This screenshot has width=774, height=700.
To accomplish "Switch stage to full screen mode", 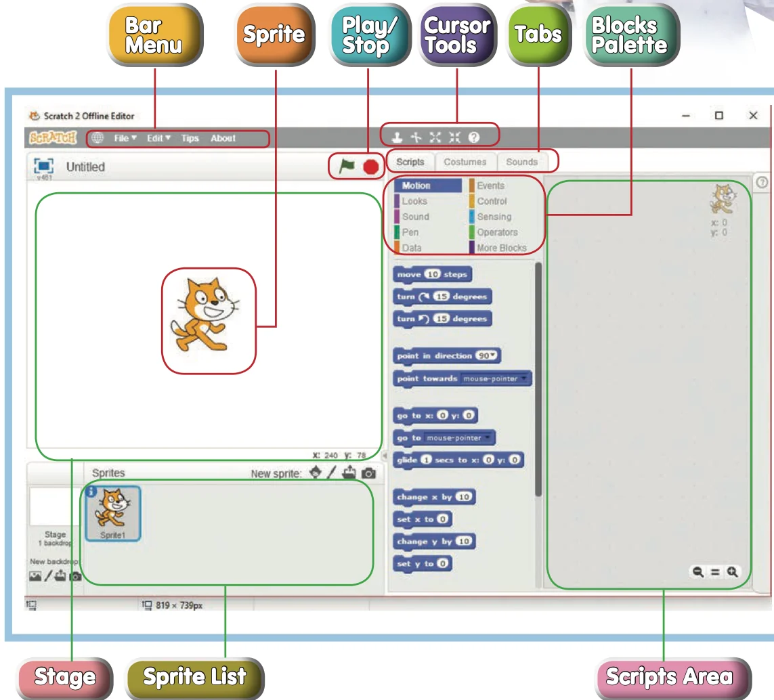I will point(43,165).
